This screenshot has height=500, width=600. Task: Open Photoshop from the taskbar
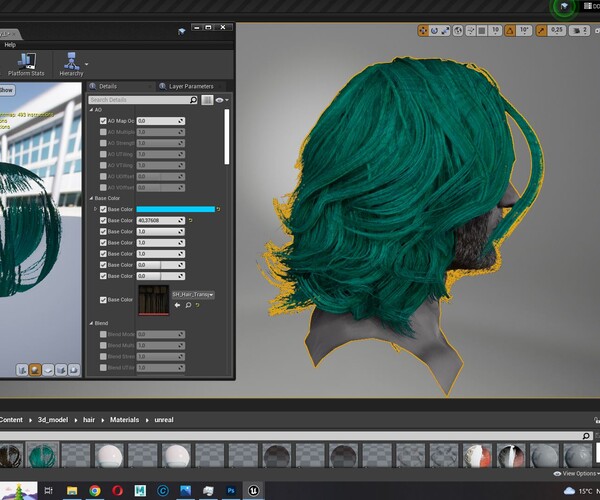tap(231, 490)
